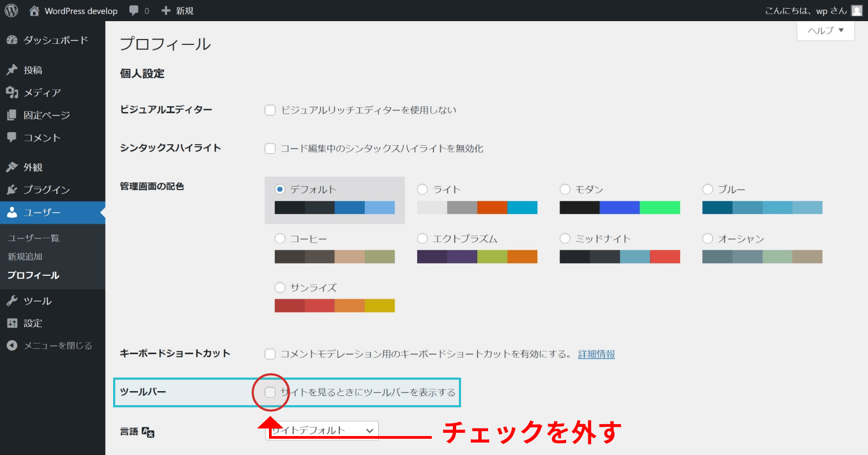Click the home icon beside WordPress develop

(34, 10)
